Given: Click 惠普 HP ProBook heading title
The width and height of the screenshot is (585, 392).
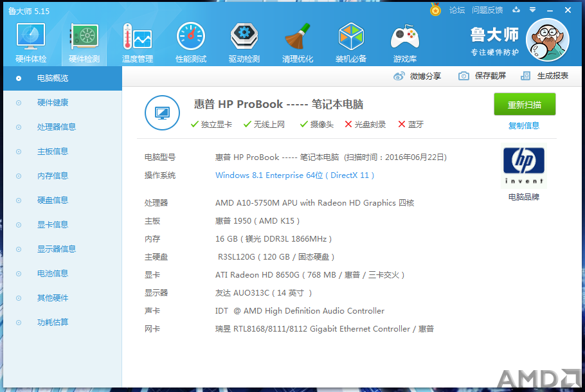Looking at the screenshot, I should point(279,104).
